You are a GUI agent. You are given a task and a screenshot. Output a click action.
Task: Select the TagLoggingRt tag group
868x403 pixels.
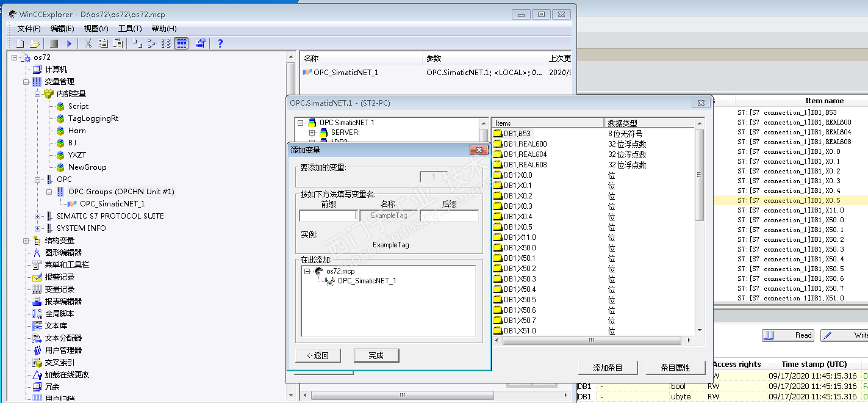(x=93, y=118)
